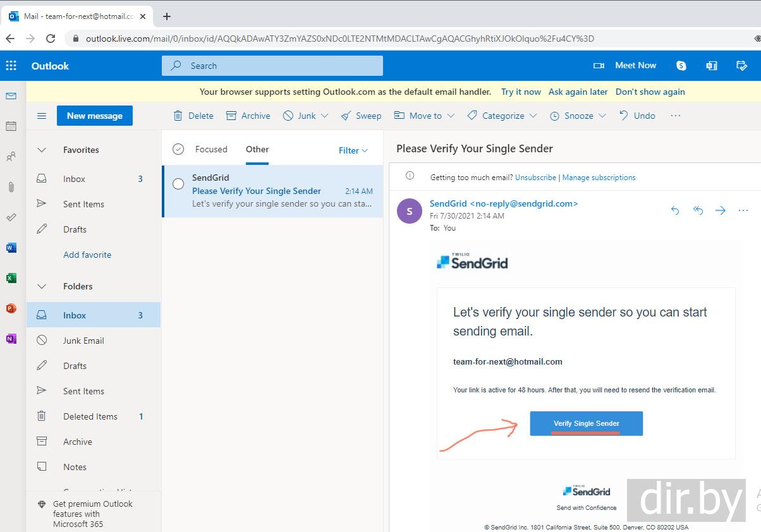Select the Other inbox tab
Viewport: 761px width, 532px height.
[257, 149]
